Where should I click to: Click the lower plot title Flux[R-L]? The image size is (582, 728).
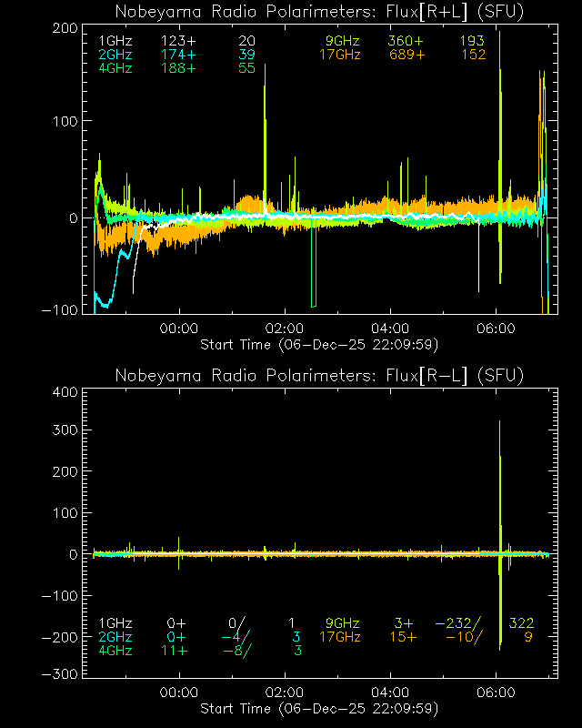coord(319,376)
